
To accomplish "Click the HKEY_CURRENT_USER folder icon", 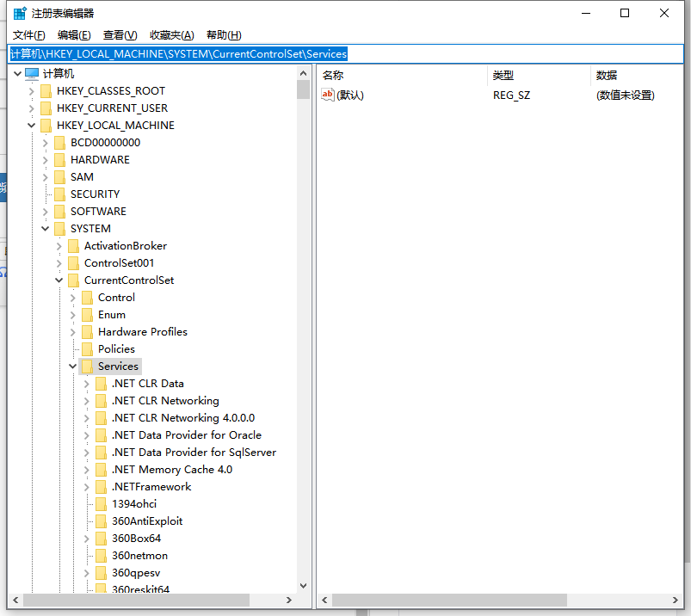I will [46, 108].
